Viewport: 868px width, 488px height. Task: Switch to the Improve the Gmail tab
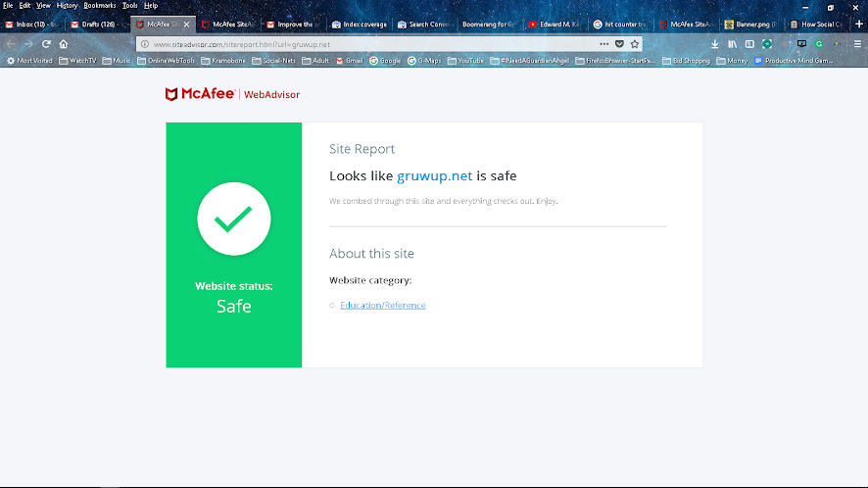pos(293,24)
